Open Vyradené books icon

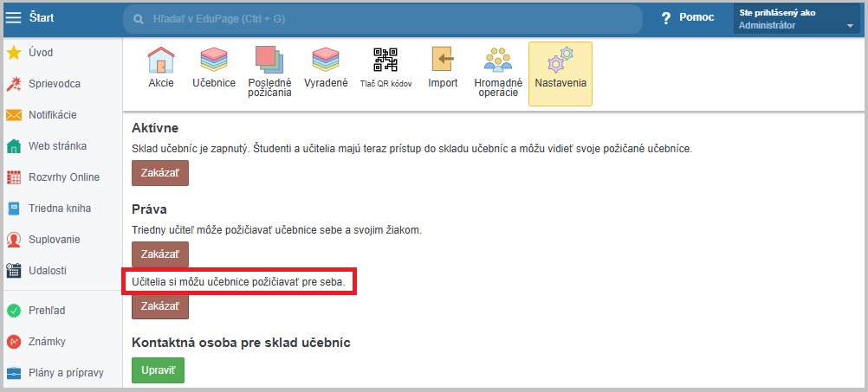click(x=326, y=61)
